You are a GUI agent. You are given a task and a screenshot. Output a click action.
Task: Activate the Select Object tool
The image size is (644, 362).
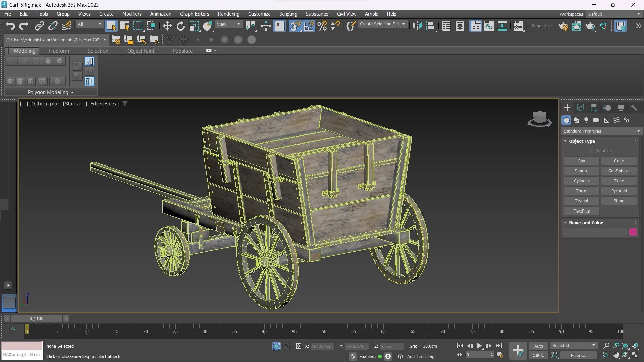111,26
